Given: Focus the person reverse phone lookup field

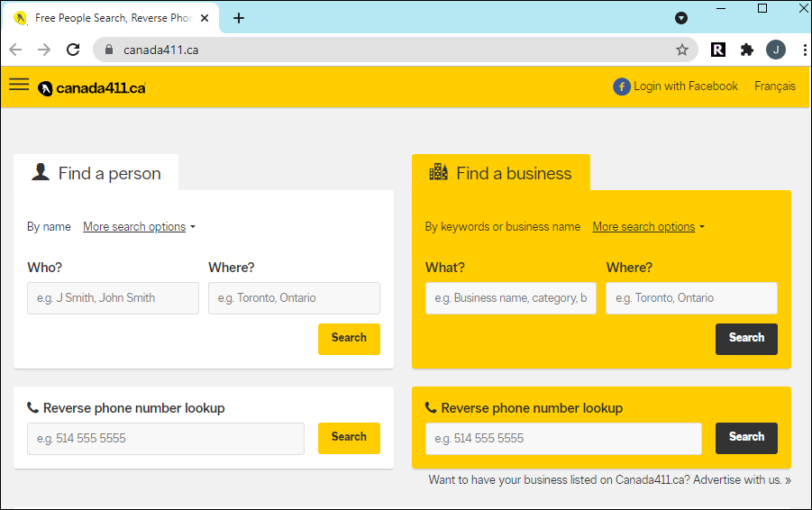Looking at the screenshot, I should click(x=166, y=439).
